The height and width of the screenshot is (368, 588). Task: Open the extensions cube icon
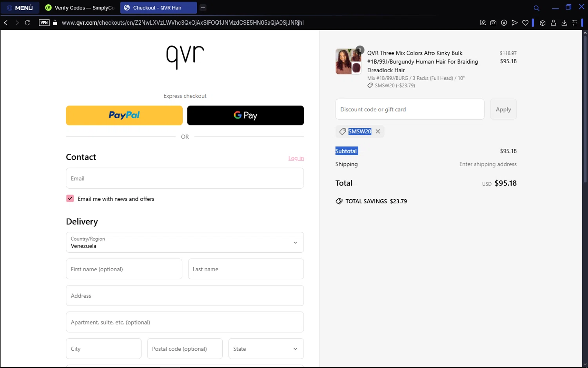543,23
